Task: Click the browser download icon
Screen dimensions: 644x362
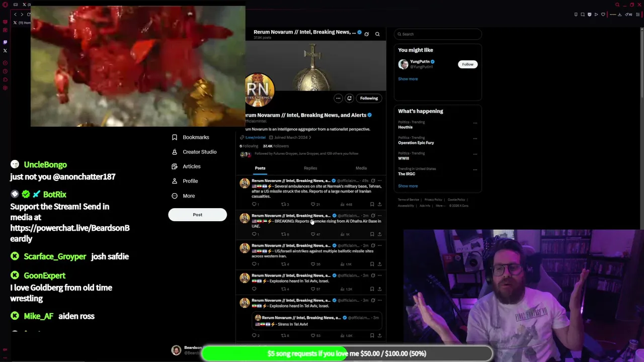Action: (619, 15)
